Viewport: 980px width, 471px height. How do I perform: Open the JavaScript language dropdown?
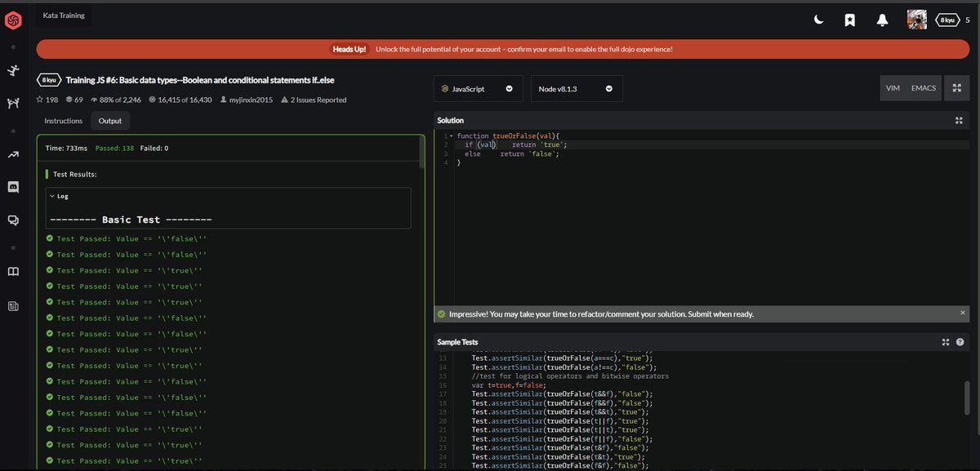click(x=478, y=89)
